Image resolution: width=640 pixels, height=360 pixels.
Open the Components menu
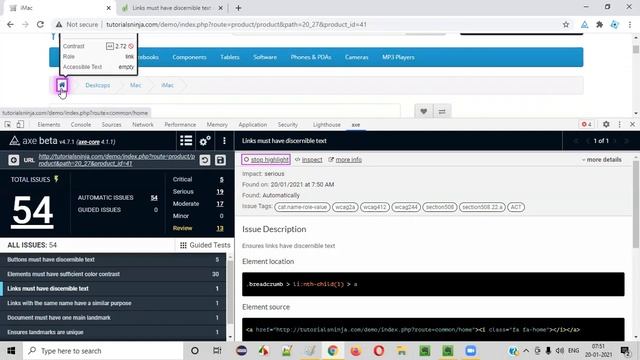click(189, 57)
